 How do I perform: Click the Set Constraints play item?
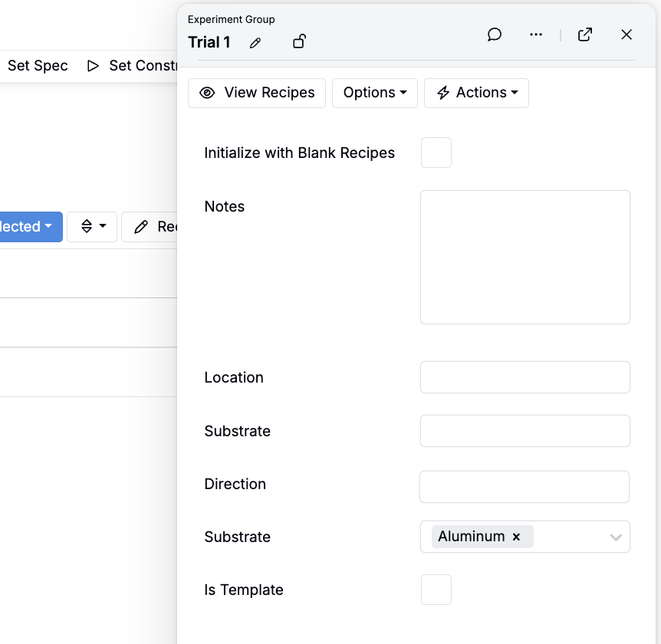(x=132, y=66)
